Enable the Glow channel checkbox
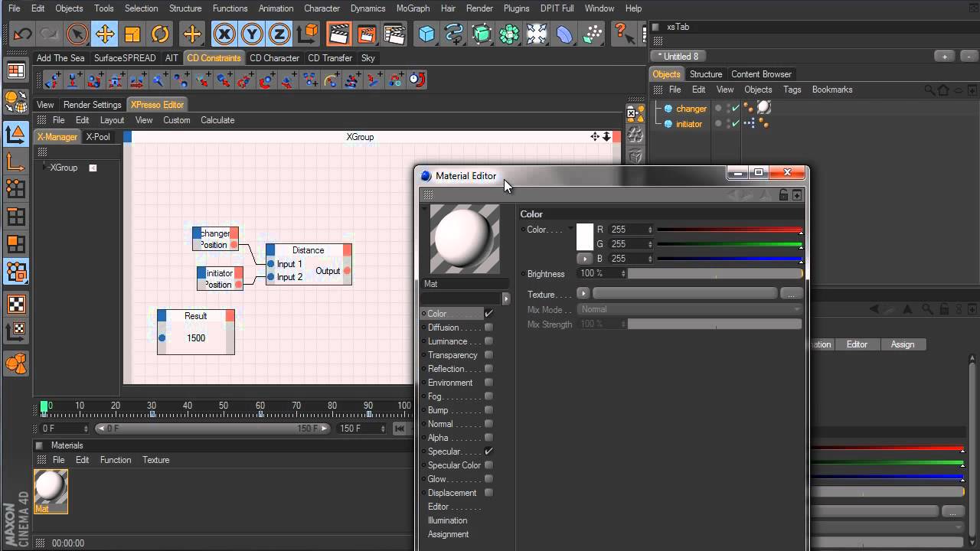 (x=488, y=479)
